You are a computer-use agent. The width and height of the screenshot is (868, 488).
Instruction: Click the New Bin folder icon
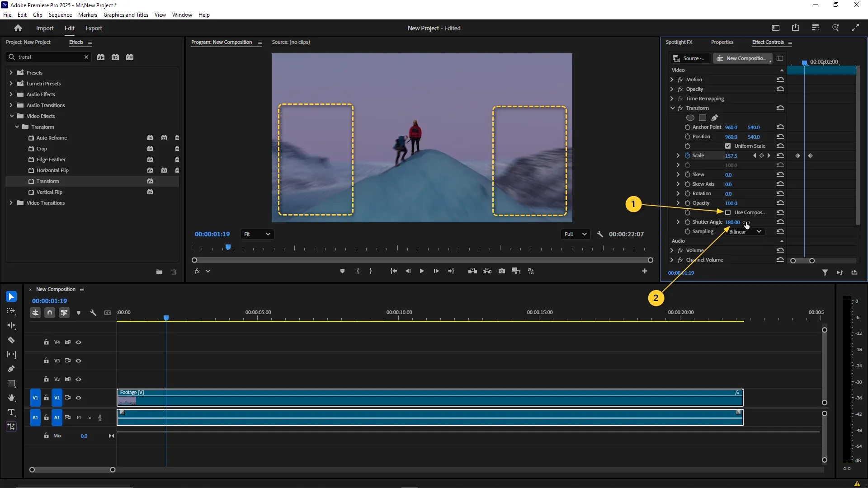(159, 272)
